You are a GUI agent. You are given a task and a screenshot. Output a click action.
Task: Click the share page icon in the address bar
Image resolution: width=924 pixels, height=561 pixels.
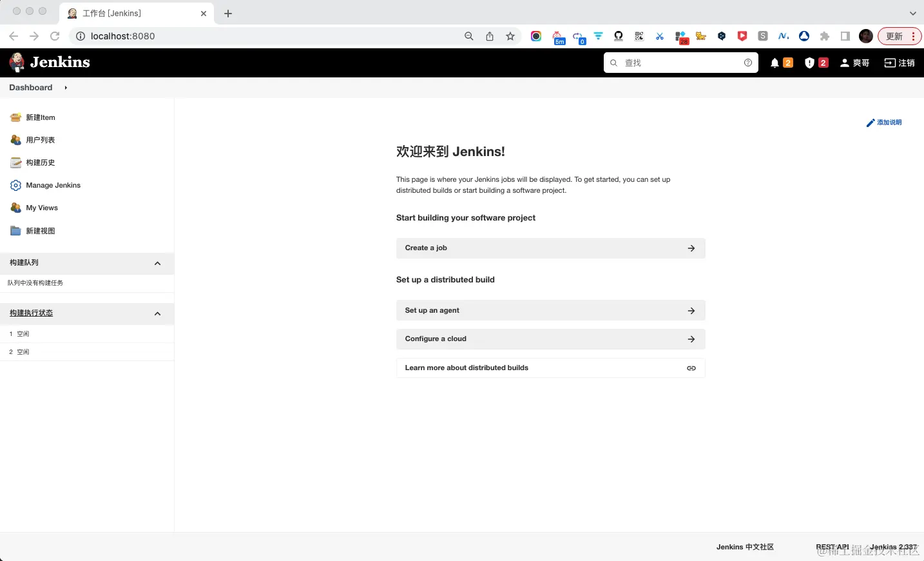coord(490,36)
